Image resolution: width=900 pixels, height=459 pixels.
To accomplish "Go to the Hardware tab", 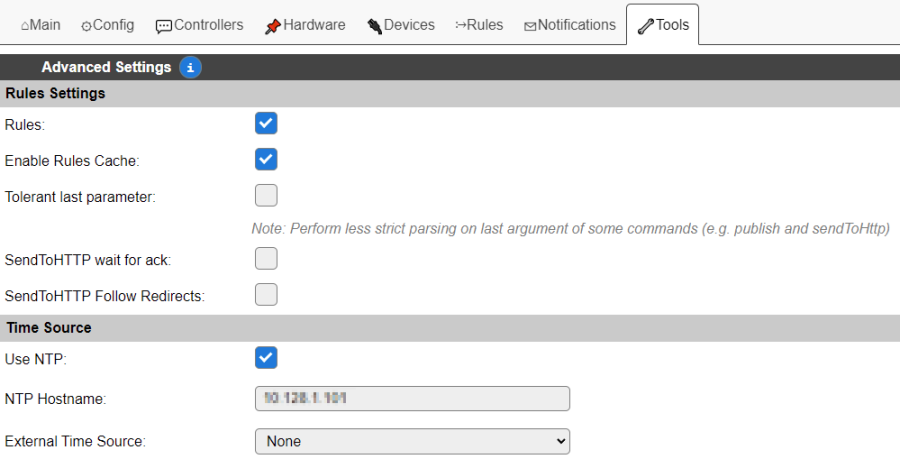I will [x=305, y=25].
